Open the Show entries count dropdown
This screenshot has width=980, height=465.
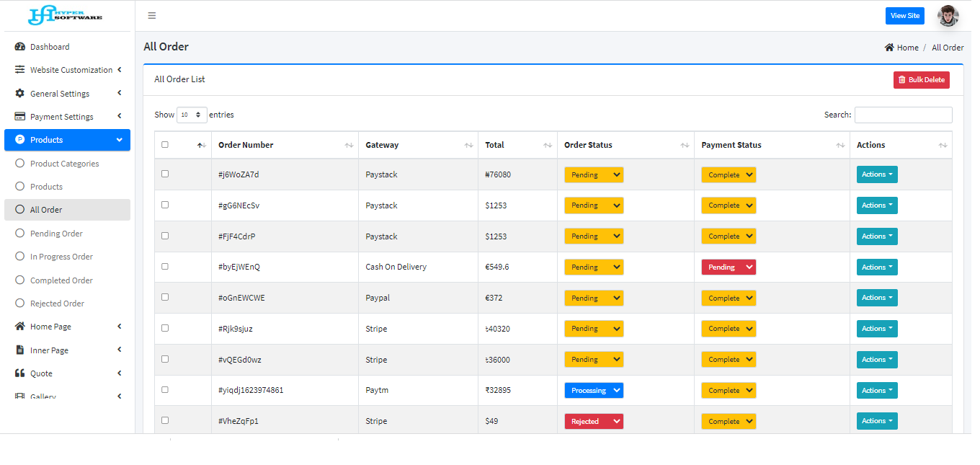click(192, 115)
